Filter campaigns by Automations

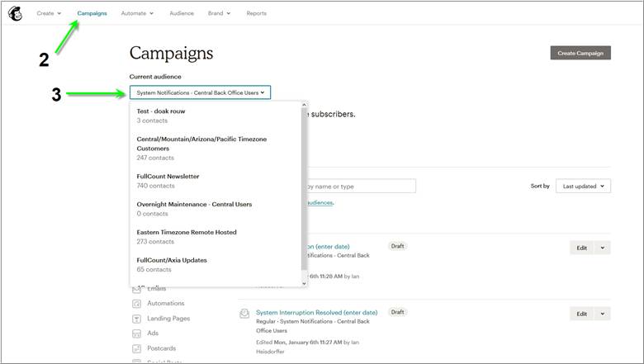tap(166, 303)
